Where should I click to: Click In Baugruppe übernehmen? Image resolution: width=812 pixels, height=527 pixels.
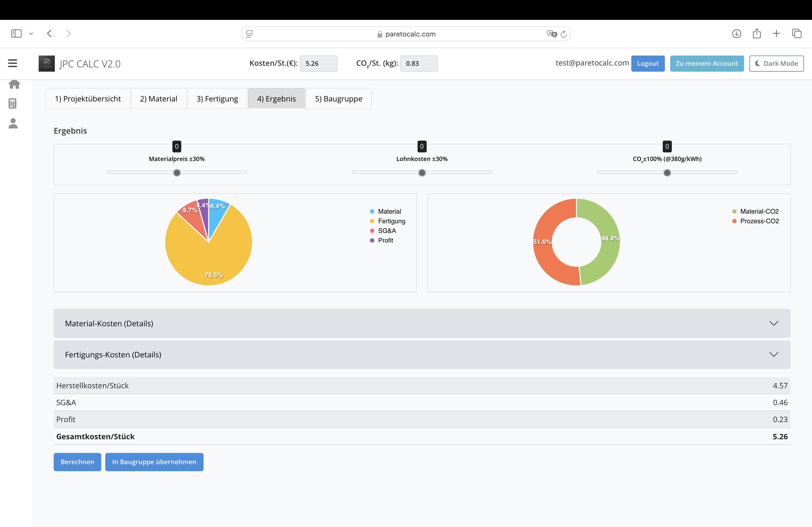click(154, 462)
